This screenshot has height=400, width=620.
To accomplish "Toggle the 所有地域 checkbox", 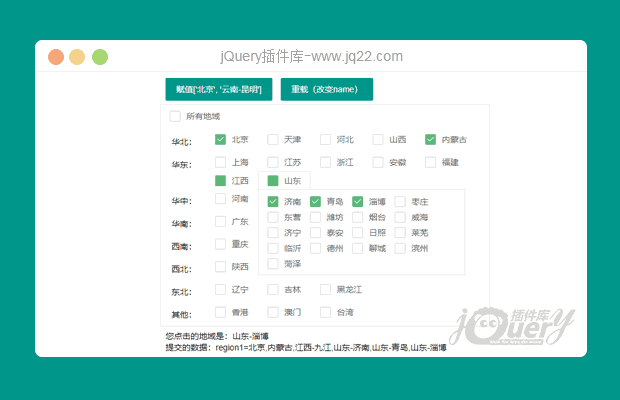I will (x=176, y=116).
